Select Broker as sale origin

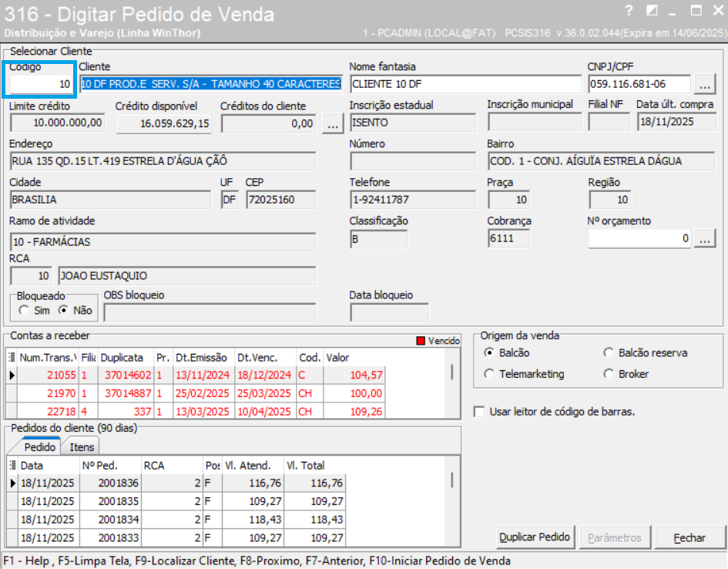pyautogui.click(x=609, y=374)
